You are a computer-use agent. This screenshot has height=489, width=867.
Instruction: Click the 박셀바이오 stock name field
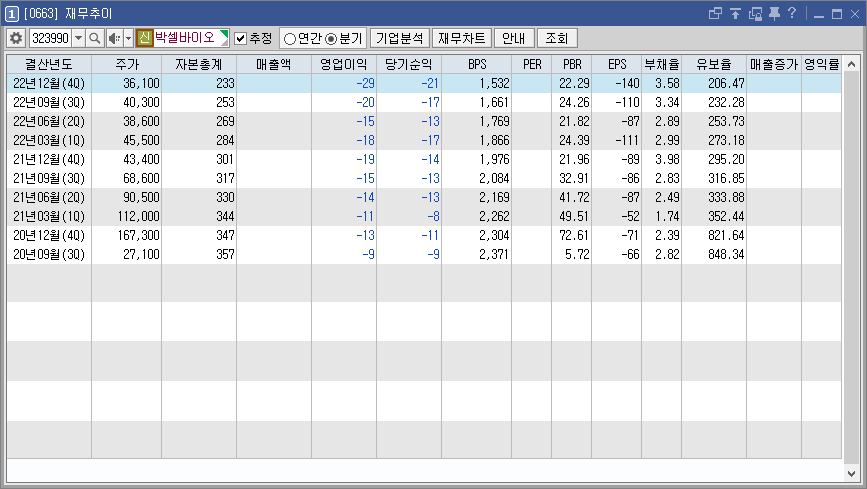(x=190, y=38)
